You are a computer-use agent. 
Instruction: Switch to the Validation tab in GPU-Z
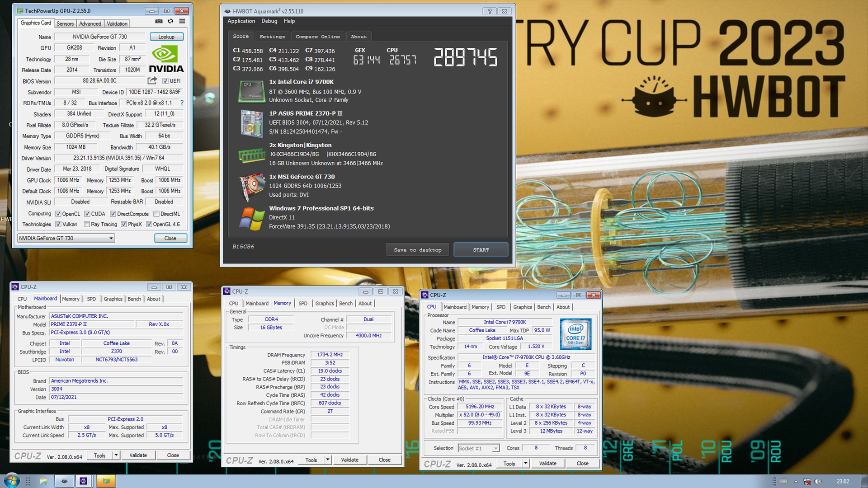point(117,23)
